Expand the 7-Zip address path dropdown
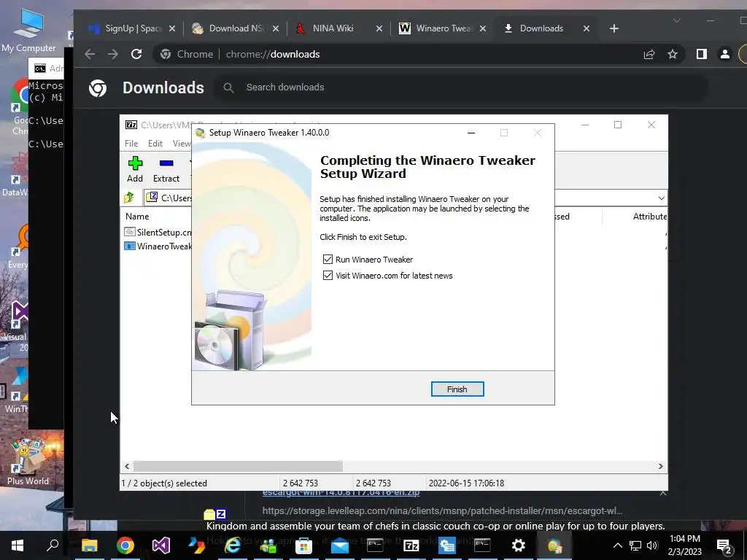The height and width of the screenshot is (560, 747). (x=661, y=198)
